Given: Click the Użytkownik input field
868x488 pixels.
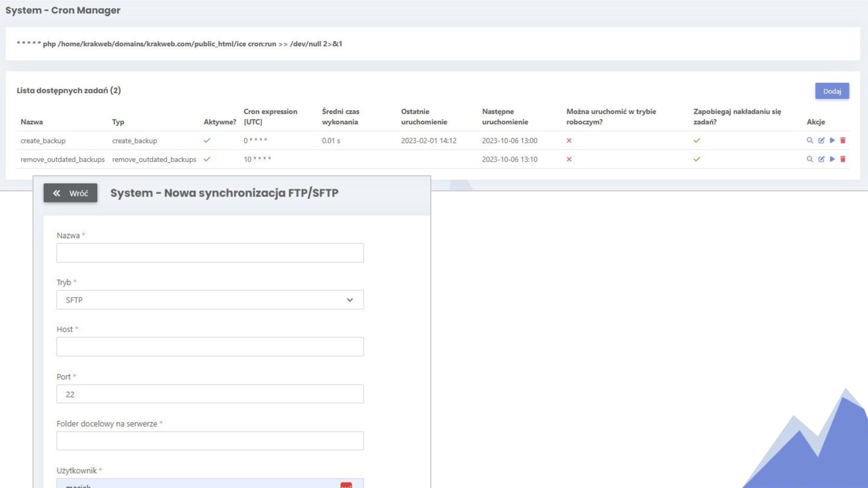Looking at the screenshot, I should pos(210,483).
